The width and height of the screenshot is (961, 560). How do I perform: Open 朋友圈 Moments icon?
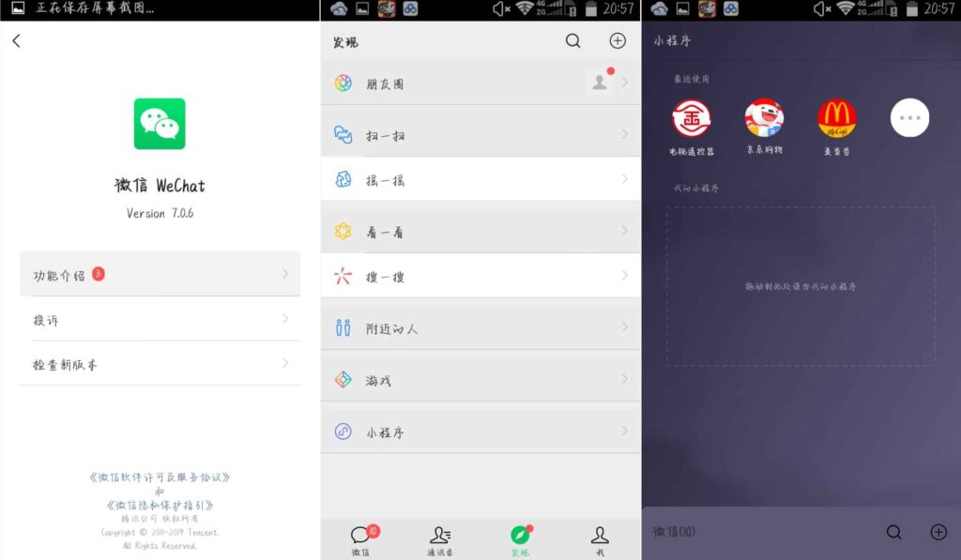pos(343,83)
